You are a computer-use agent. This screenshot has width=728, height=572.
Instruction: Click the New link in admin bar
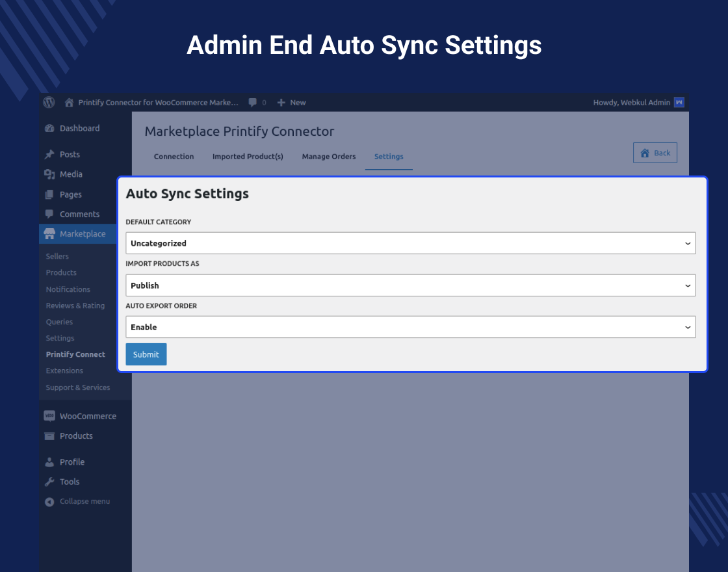click(x=298, y=103)
